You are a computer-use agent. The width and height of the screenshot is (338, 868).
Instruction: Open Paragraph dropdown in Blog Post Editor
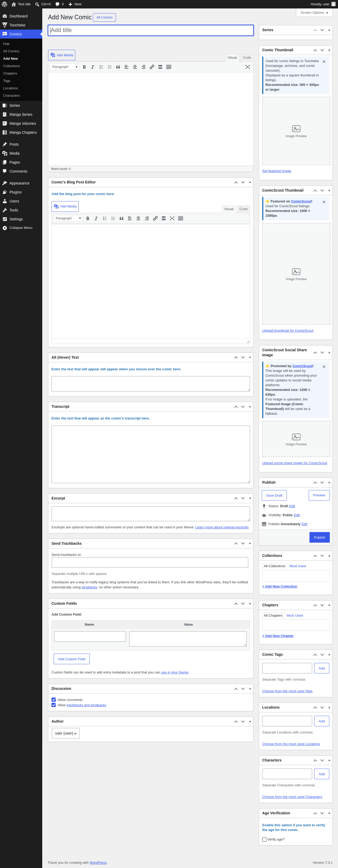tap(68, 218)
